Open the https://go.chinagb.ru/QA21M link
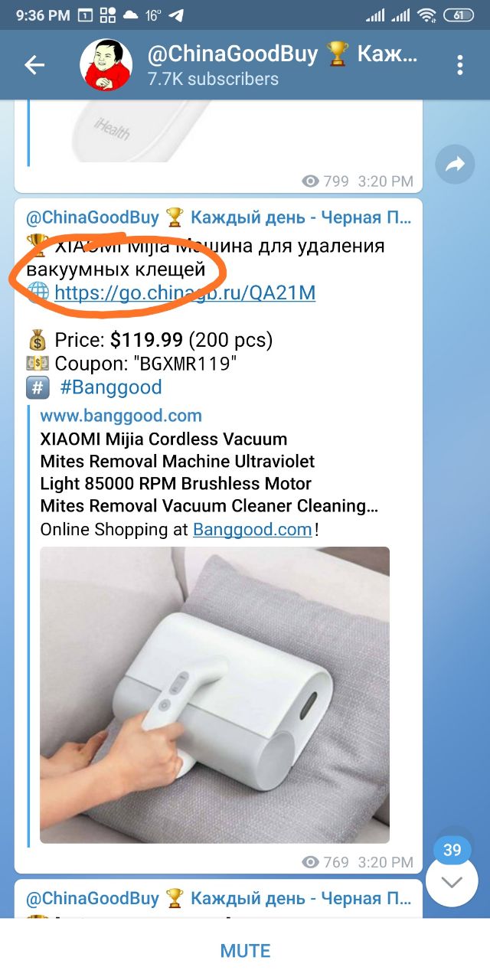The width and height of the screenshot is (490, 980). [185, 292]
